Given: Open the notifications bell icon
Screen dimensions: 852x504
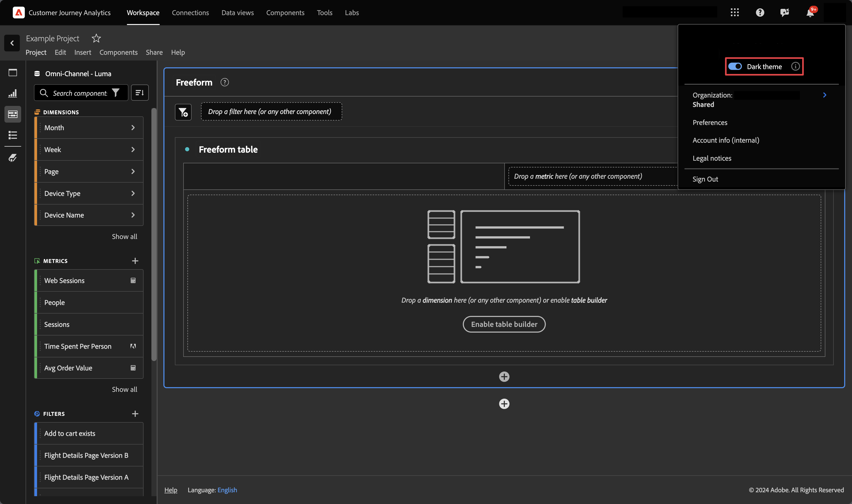Looking at the screenshot, I should tap(810, 13).
